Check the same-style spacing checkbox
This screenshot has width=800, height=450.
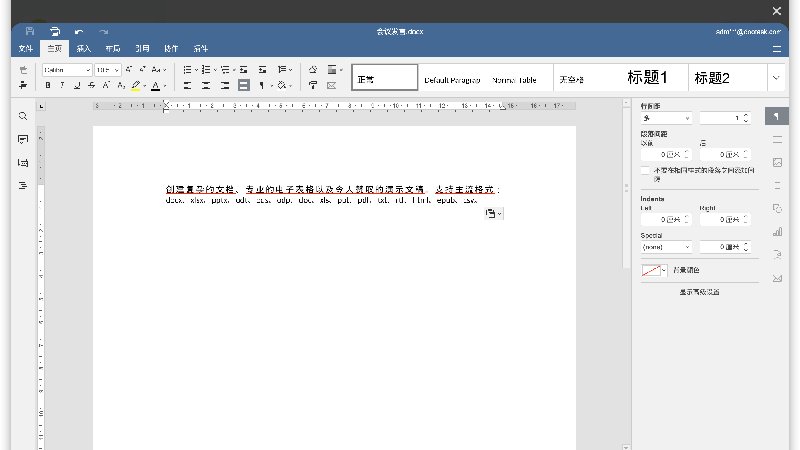coord(645,170)
